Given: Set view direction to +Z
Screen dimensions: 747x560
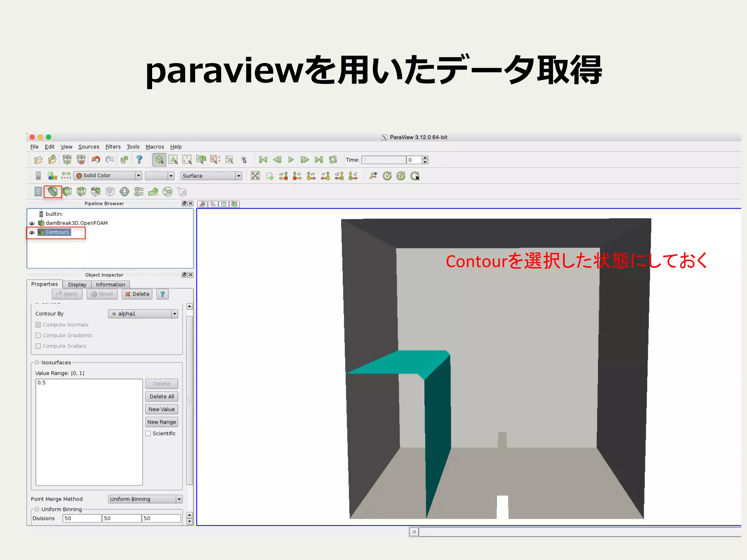Looking at the screenshot, I should click(x=339, y=176).
